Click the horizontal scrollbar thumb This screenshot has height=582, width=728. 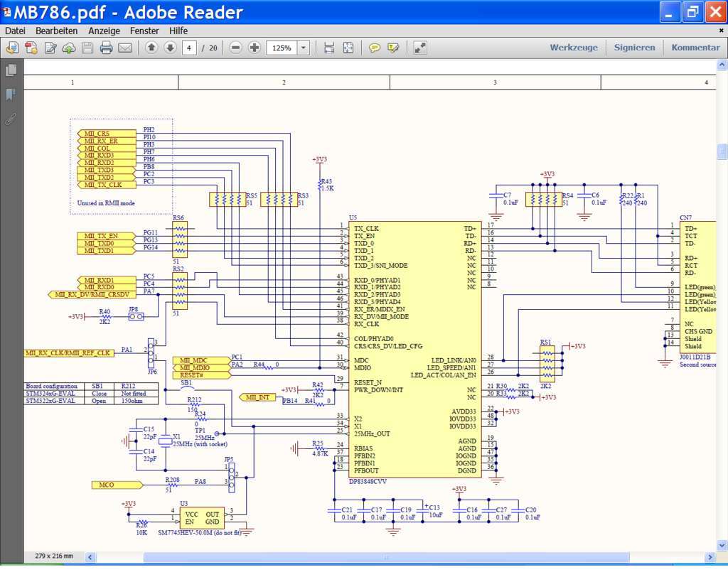386,557
